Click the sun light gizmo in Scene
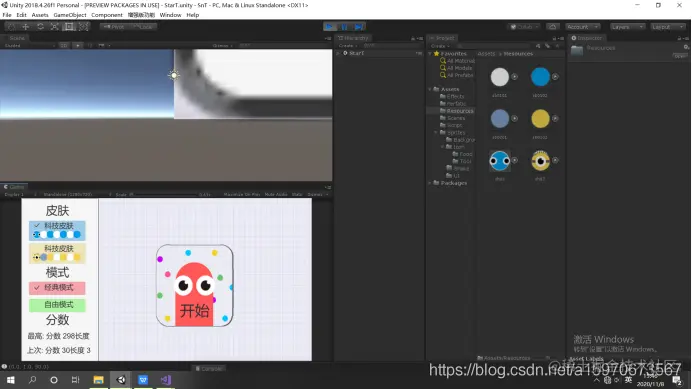 click(174, 75)
